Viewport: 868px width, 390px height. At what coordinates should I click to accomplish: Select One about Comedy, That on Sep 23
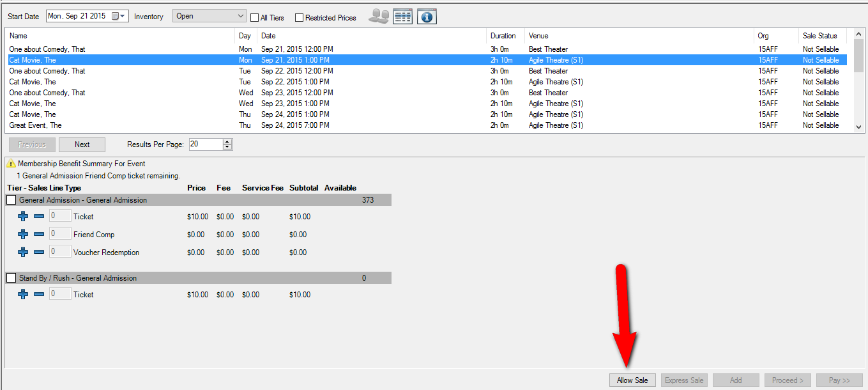tap(427, 93)
